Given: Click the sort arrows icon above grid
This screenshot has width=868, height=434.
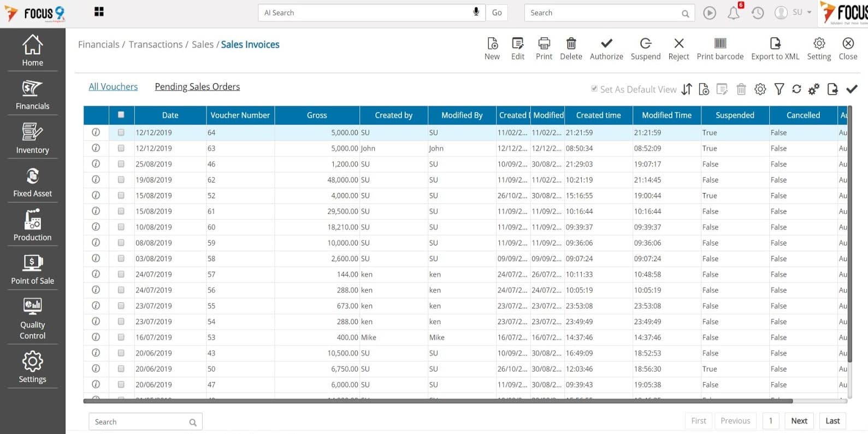Looking at the screenshot, I should [687, 89].
